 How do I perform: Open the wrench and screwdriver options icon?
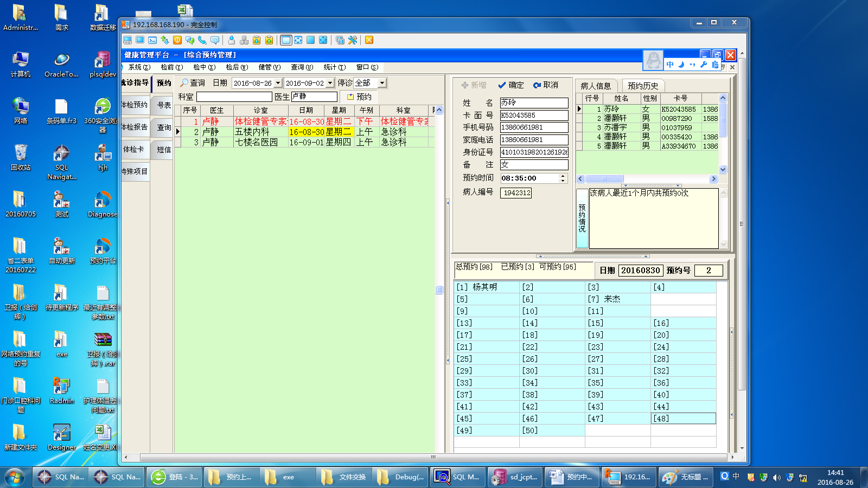(353, 40)
